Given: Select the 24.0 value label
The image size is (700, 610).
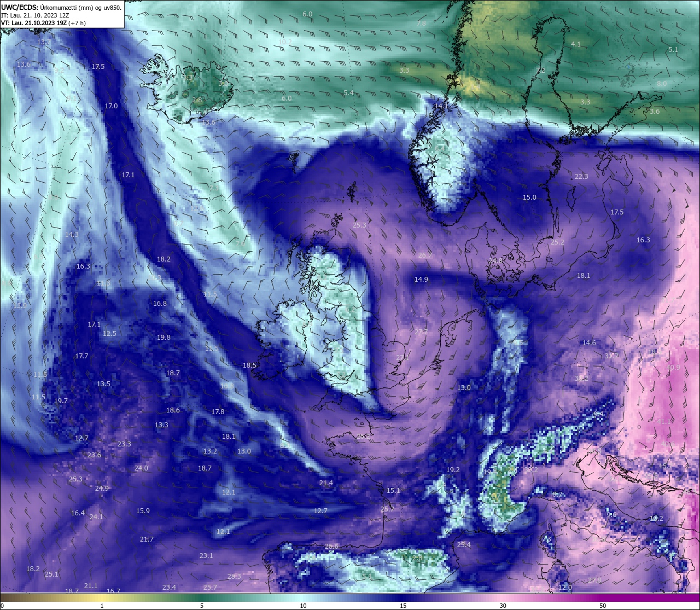Looking at the screenshot, I should (x=141, y=468).
